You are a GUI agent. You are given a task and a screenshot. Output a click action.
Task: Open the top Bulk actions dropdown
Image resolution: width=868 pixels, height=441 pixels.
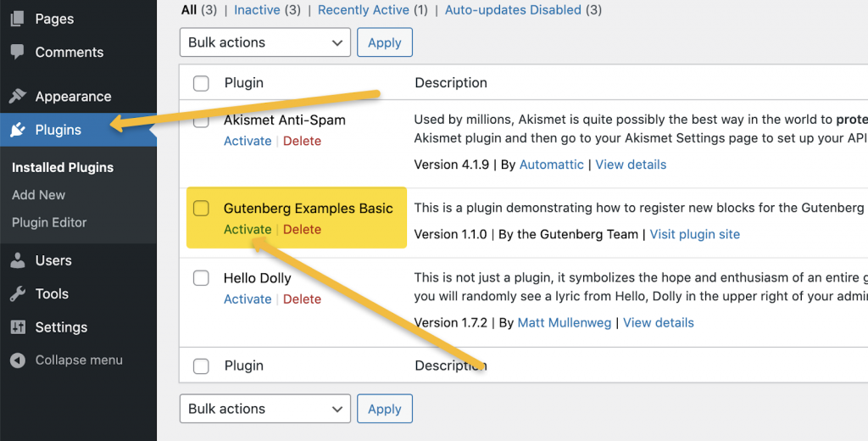coord(265,42)
